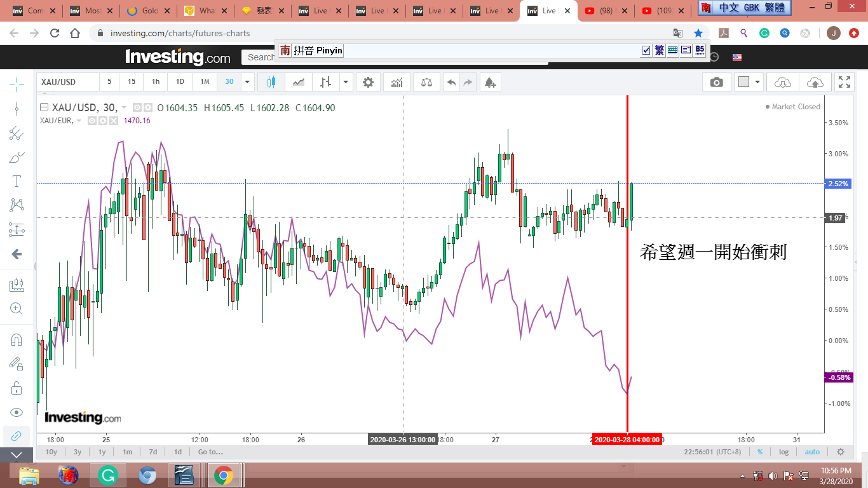This screenshot has height=488, width=868.
Task: Select the crosshair cursor tool
Action: (x=17, y=83)
